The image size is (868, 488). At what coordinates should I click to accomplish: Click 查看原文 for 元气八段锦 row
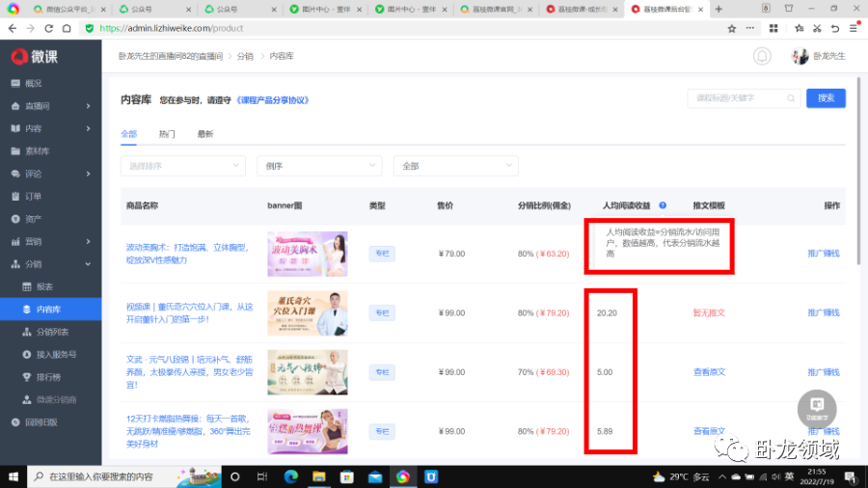click(709, 372)
